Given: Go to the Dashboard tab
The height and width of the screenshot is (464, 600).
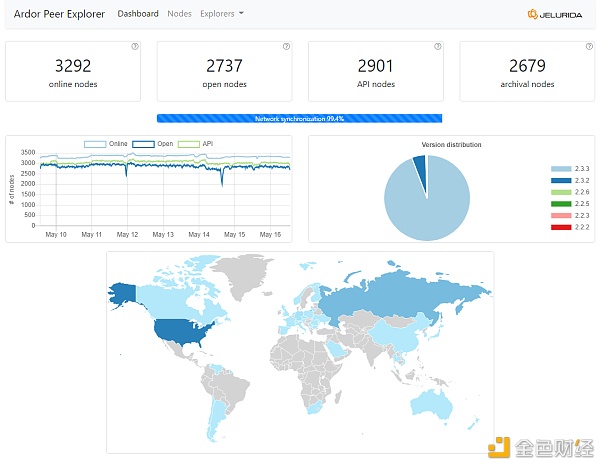Looking at the screenshot, I should (138, 14).
